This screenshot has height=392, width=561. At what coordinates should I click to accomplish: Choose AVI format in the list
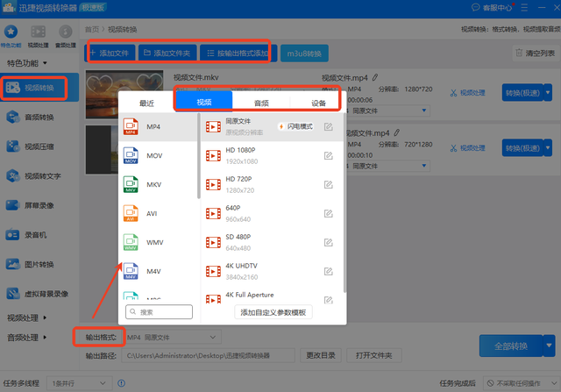(158, 214)
